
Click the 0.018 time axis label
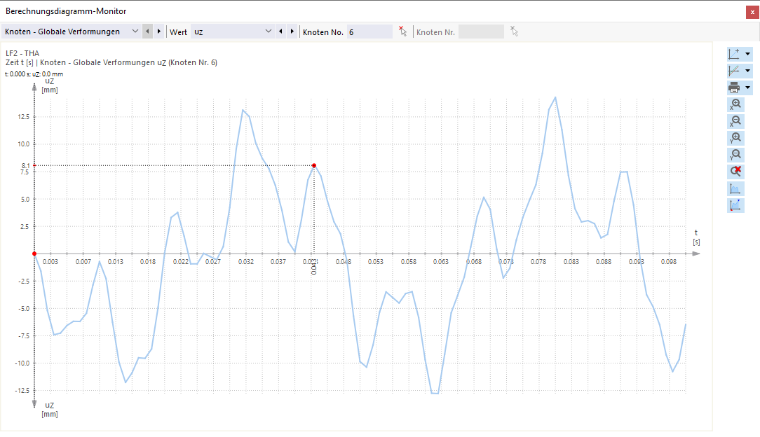(x=148, y=262)
